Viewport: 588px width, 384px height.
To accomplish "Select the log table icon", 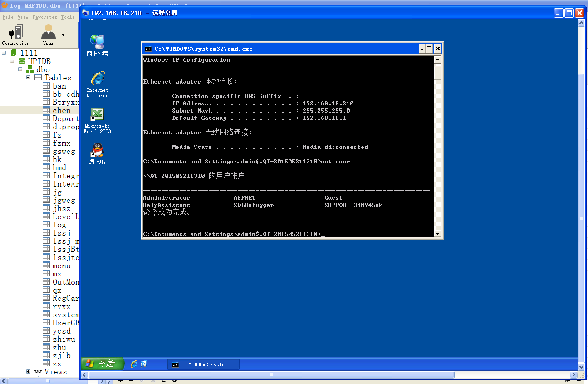I will coord(46,225).
